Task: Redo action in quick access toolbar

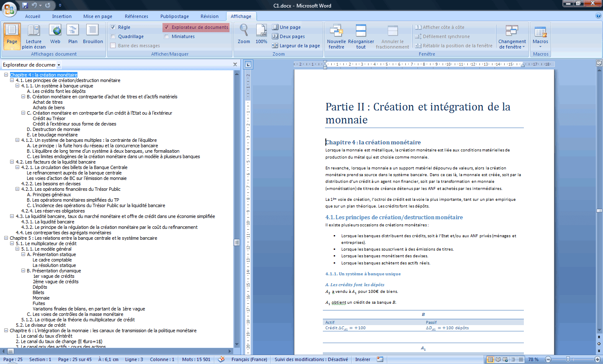Action: point(48,5)
